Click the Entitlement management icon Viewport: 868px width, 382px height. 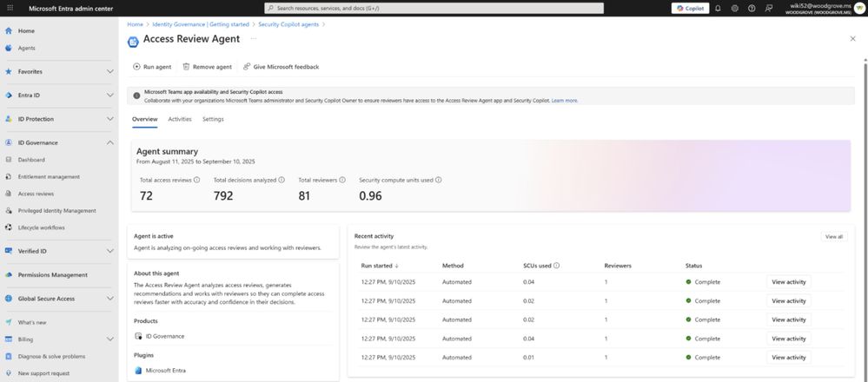point(9,177)
